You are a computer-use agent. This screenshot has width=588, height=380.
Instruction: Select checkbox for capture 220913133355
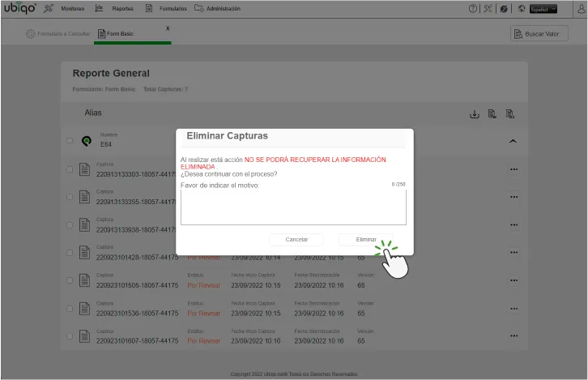point(70,197)
